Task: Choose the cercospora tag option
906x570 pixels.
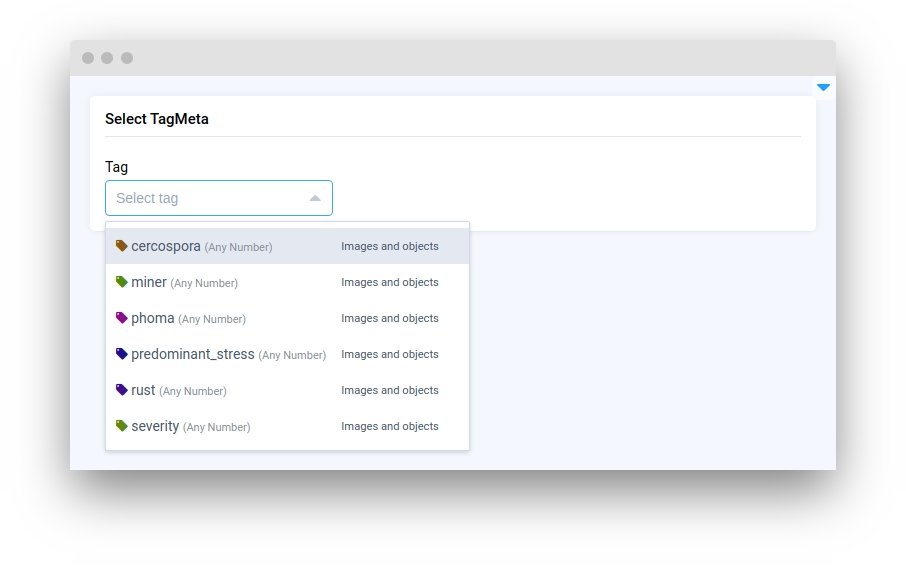Action: coord(166,246)
